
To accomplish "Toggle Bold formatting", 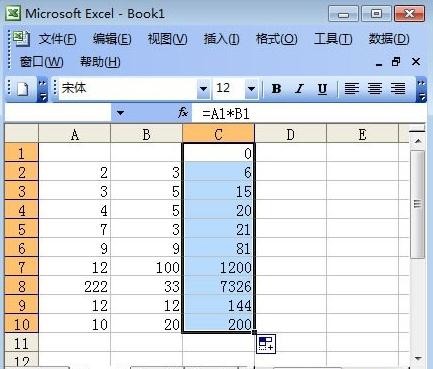I will (x=276, y=89).
